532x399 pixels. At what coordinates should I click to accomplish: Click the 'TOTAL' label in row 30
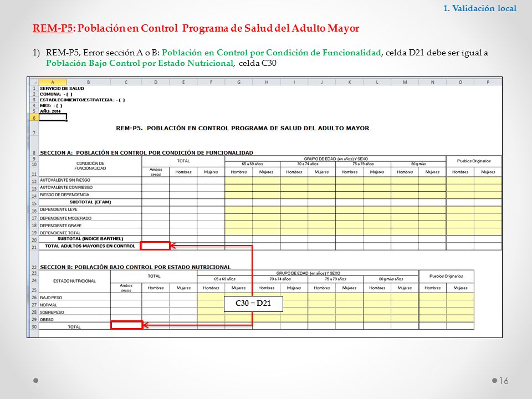(74, 327)
